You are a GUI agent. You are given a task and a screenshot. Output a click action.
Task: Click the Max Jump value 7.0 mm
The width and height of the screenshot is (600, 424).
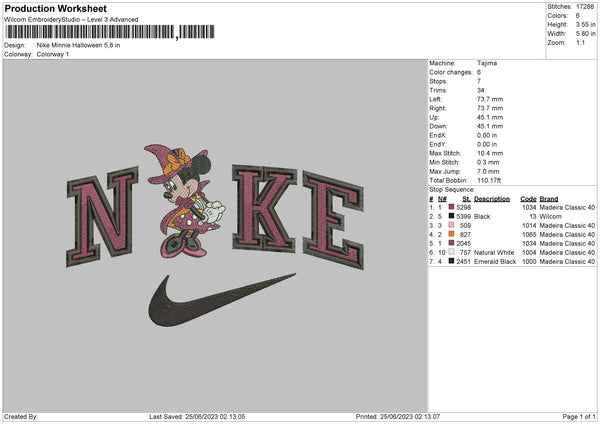488,171
